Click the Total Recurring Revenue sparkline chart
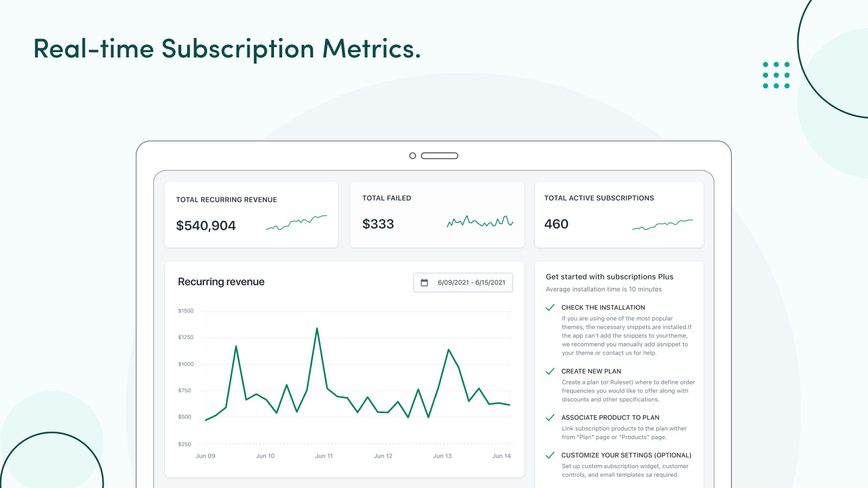Viewport: 868px width, 488px height. (297, 221)
